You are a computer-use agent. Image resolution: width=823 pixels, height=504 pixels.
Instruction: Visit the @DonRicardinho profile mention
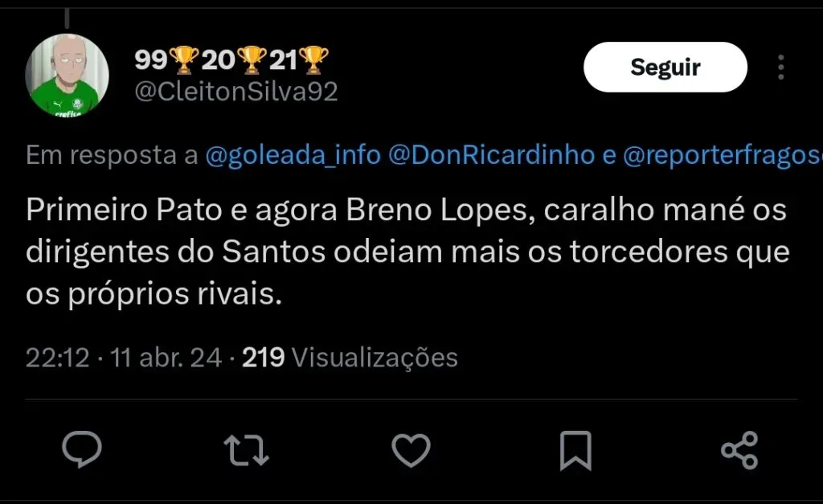pyautogui.click(x=491, y=155)
